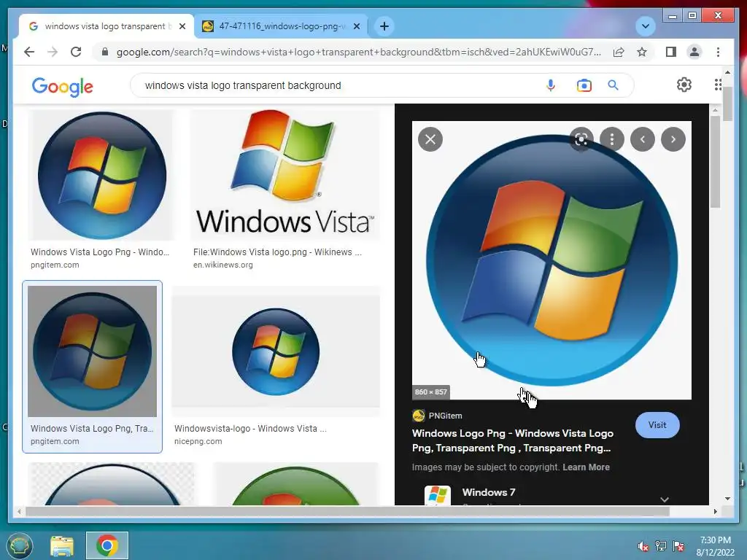The width and height of the screenshot is (747, 560).
Task: Open Chrome side panel icon
Action: (671, 52)
